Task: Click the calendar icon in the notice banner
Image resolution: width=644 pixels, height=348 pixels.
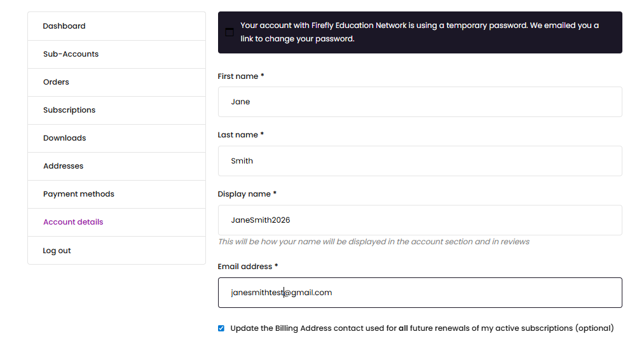Action: pos(230,32)
